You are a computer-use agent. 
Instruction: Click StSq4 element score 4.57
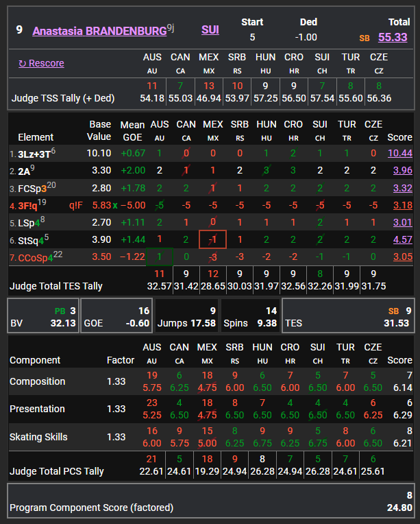coord(400,239)
